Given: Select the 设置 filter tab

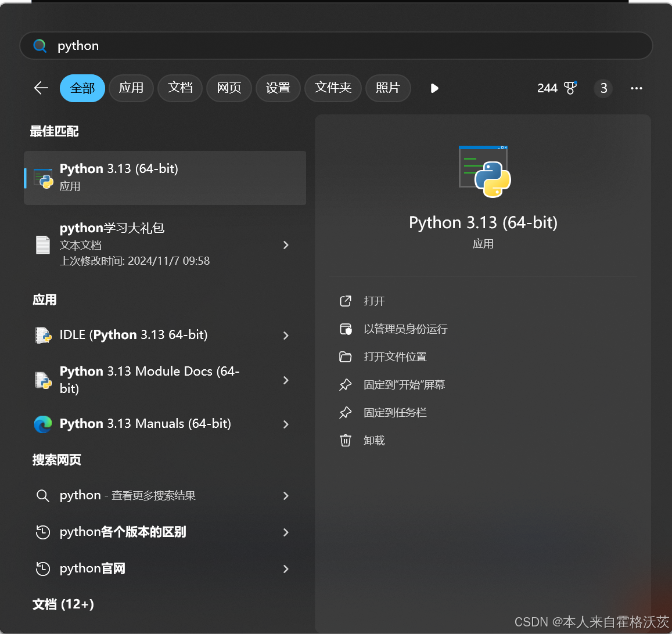Looking at the screenshot, I should [278, 88].
